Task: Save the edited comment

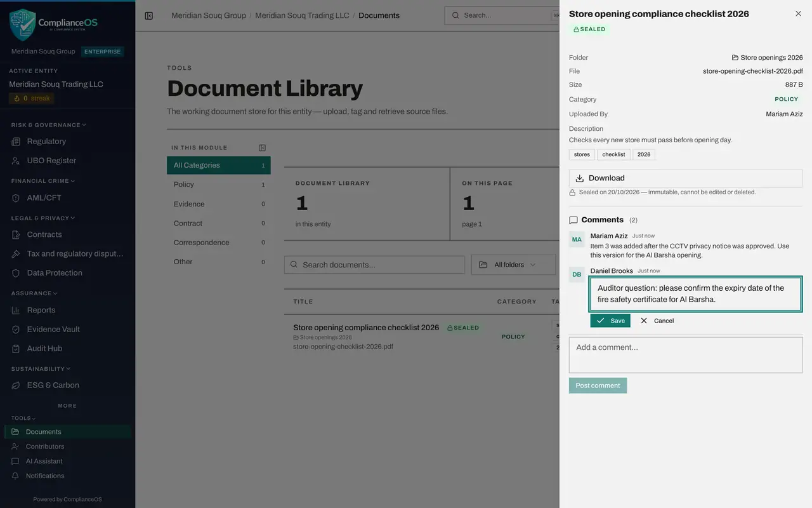Action: click(610, 321)
